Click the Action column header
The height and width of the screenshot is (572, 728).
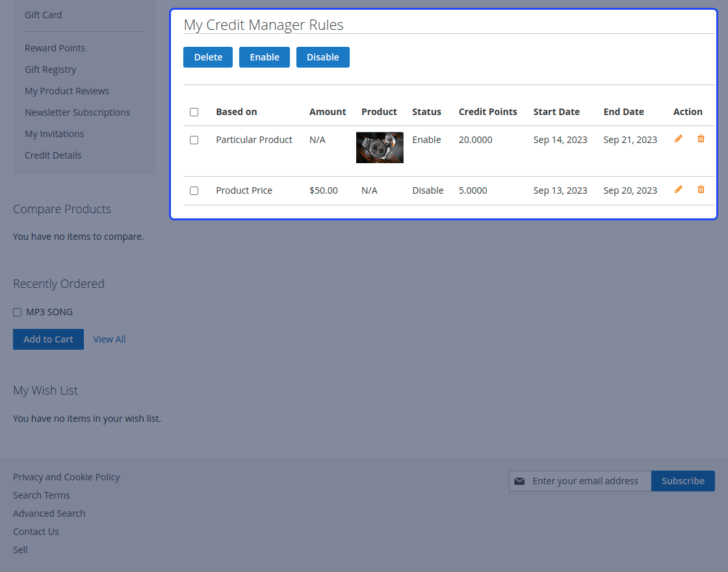tap(688, 112)
